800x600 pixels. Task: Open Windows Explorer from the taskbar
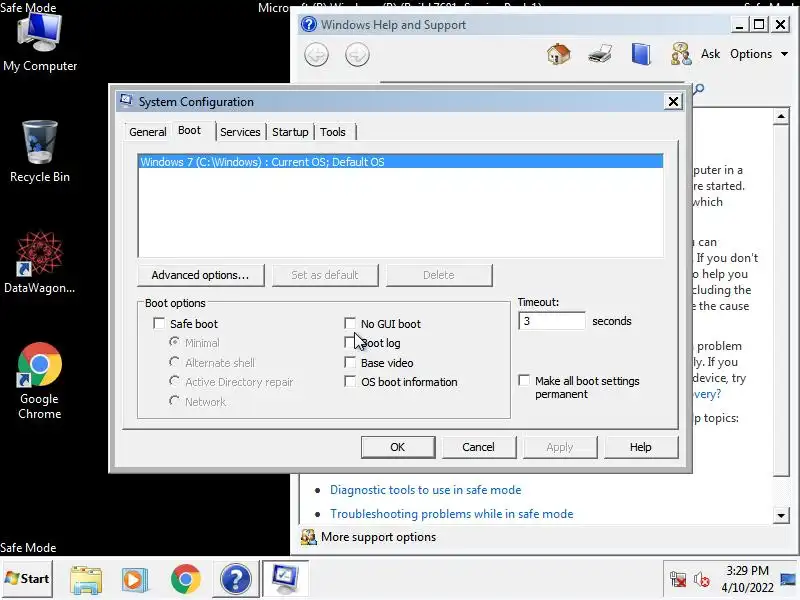(x=86, y=579)
